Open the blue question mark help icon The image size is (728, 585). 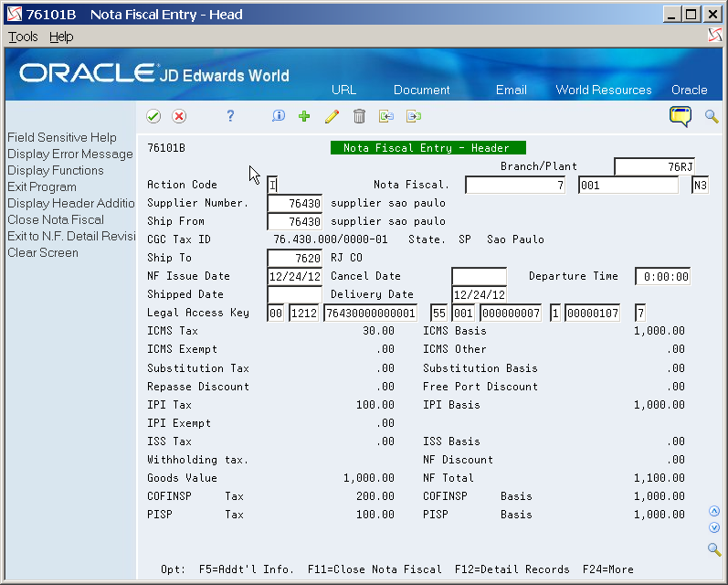pos(230,116)
